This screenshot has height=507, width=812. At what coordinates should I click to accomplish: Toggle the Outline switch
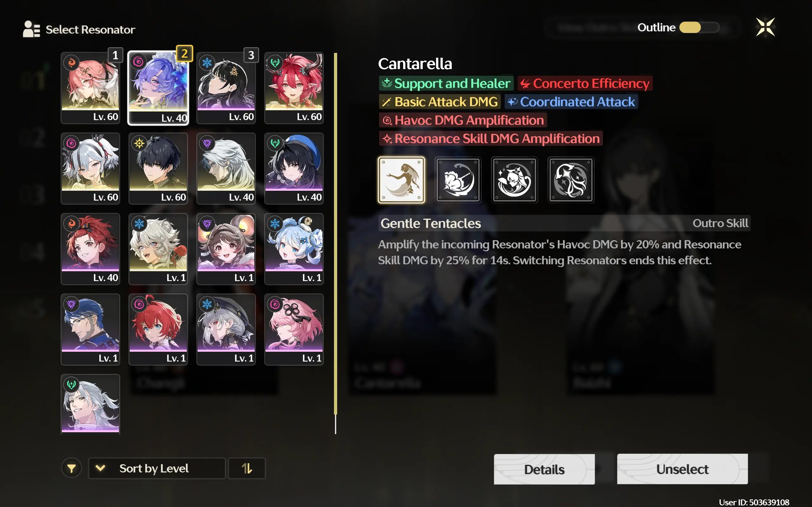click(x=699, y=28)
